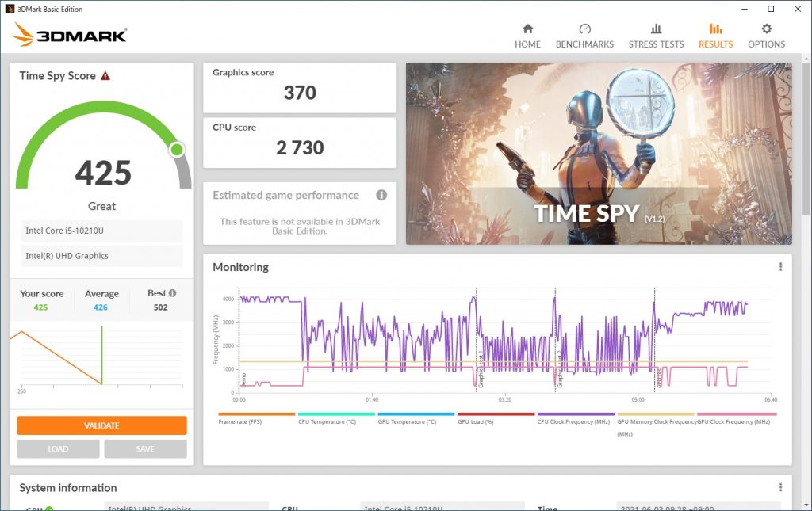Toggle the Frame rate (FPS) legend
The width and height of the screenshot is (812, 511).
click(x=256, y=418)
